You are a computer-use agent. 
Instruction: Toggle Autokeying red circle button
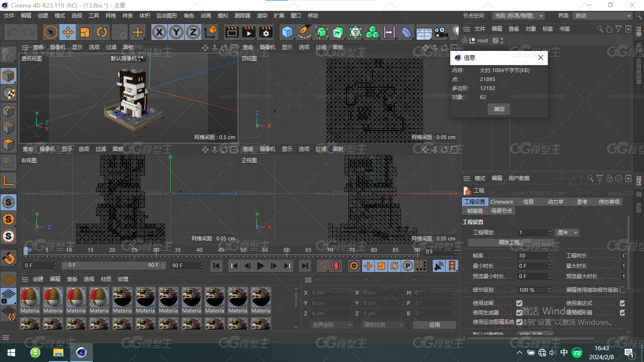336,266
